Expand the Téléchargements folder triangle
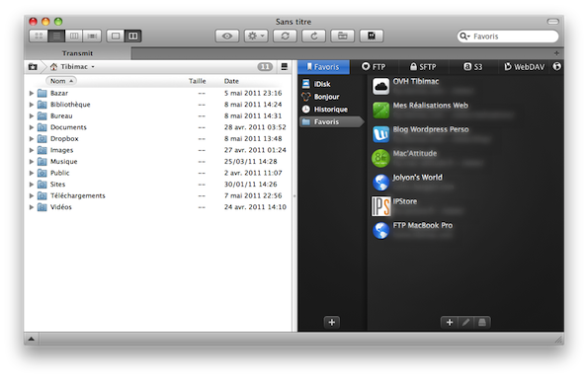The image size is (588, 378). (x=32, y=195)
